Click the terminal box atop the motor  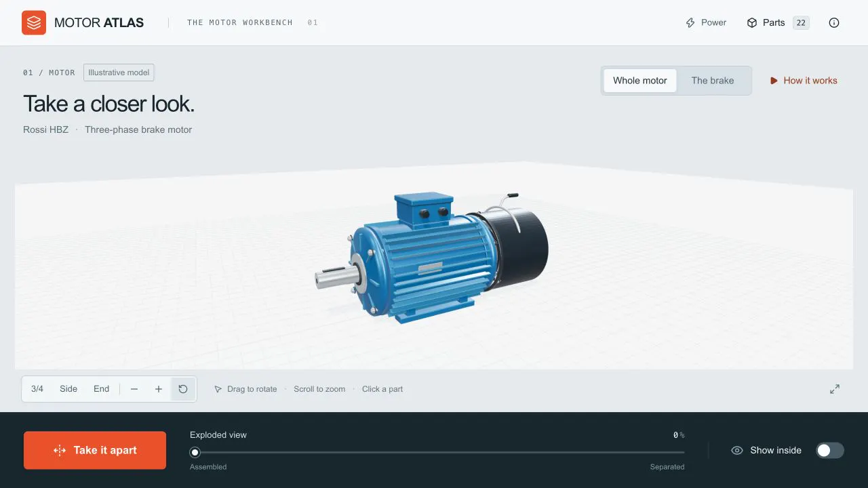click(423, 209)
